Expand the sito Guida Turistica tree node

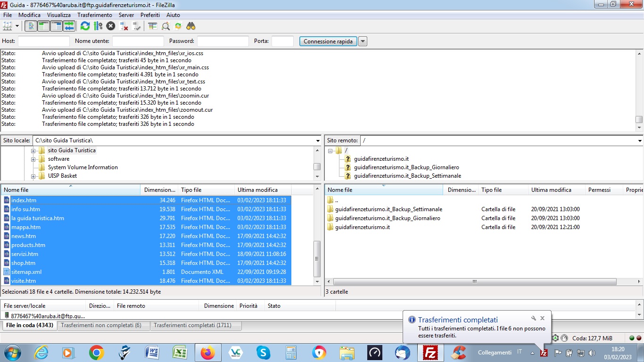click(x=33, y=151)
